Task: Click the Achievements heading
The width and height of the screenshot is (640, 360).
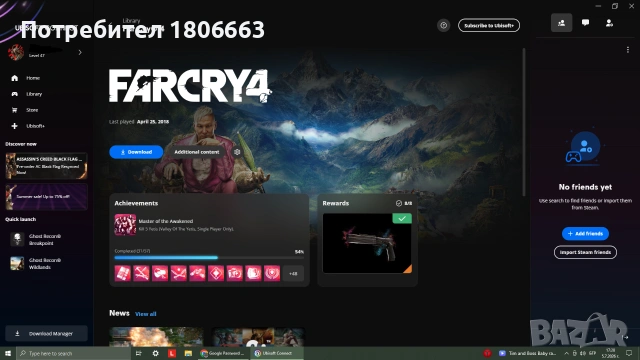Action: 136,203
